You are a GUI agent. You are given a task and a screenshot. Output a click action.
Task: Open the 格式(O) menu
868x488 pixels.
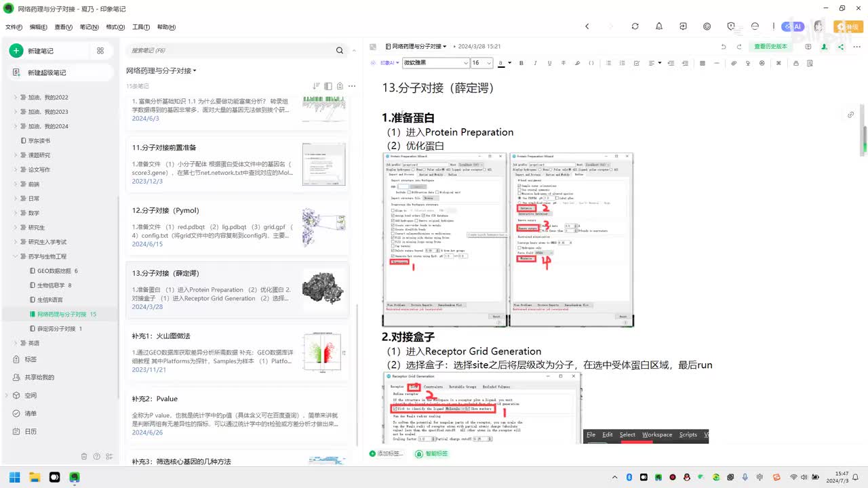click(115, 27)
